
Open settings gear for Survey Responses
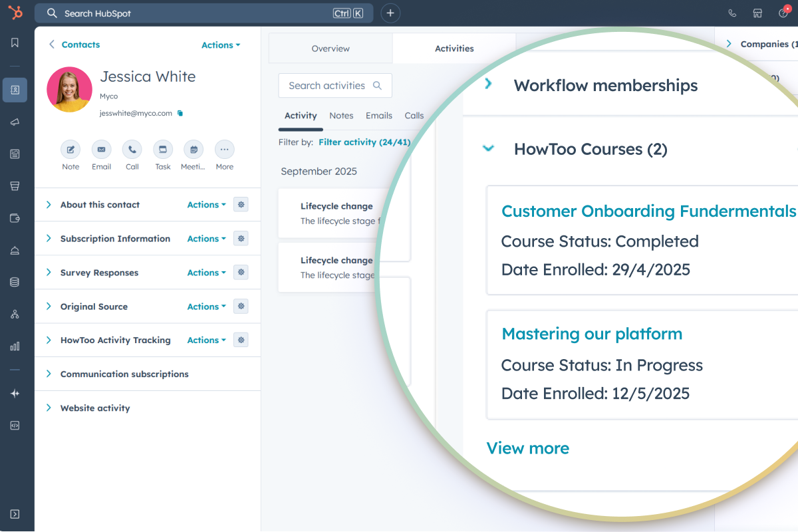[x=241, y=273]
